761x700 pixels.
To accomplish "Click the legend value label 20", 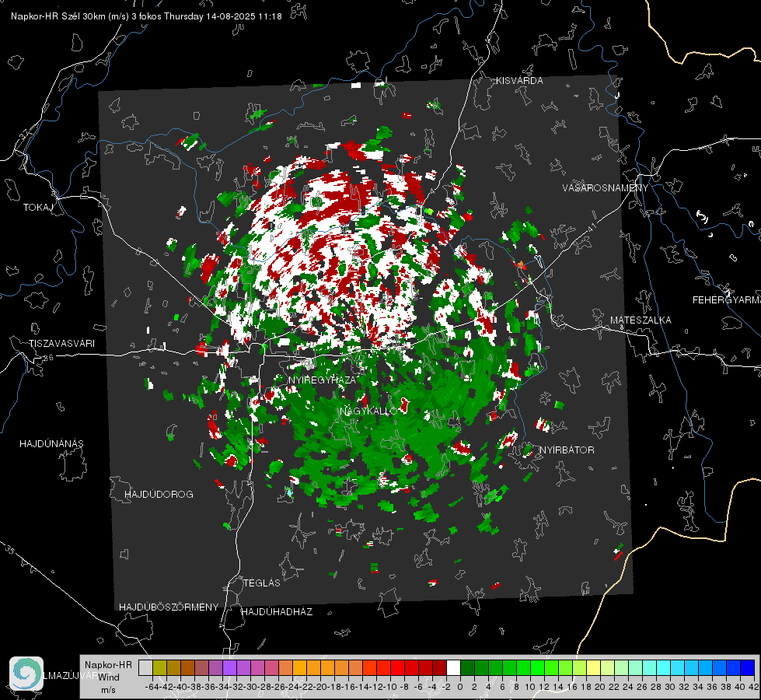I will point(600,687).
